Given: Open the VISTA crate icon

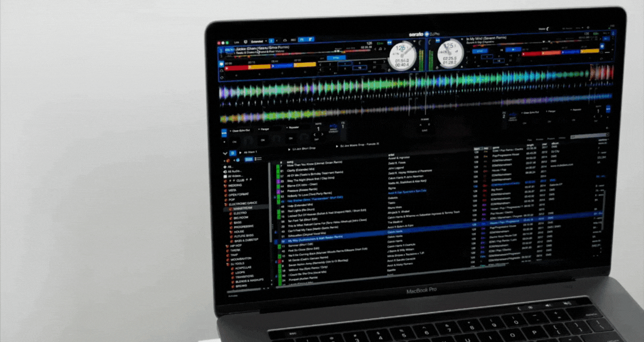Looking at the screenshot, I should pos(226,190).
